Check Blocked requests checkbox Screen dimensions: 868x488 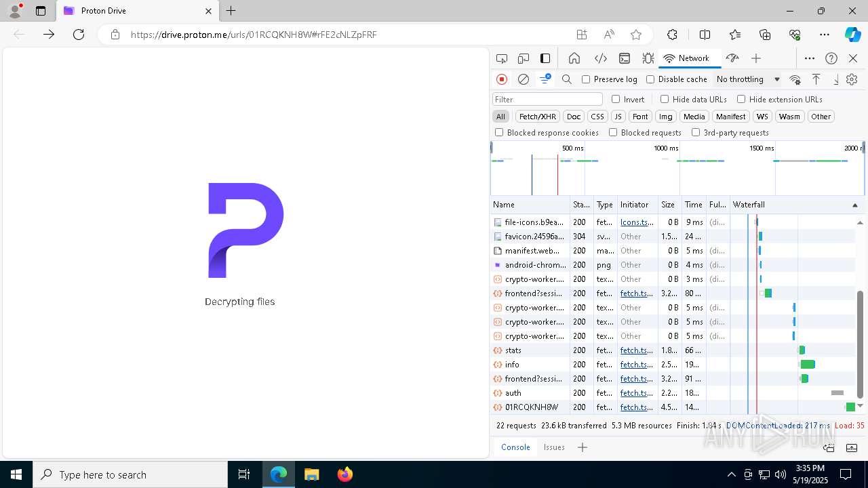(613, 133)
